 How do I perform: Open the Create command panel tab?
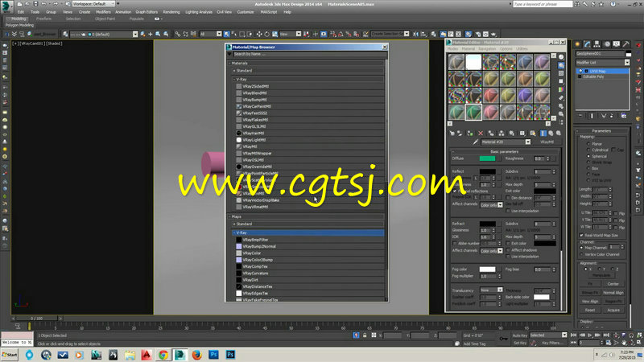(578, 44)
